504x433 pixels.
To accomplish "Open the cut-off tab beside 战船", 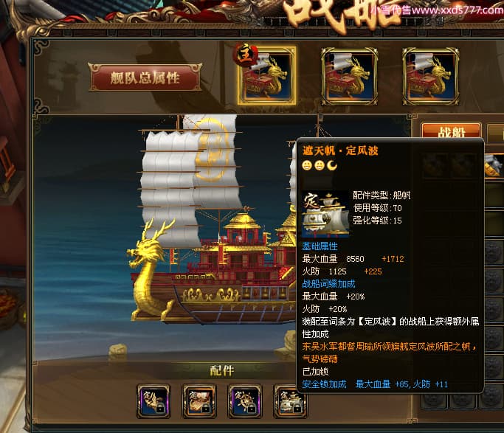I will [x=496, y=132].
